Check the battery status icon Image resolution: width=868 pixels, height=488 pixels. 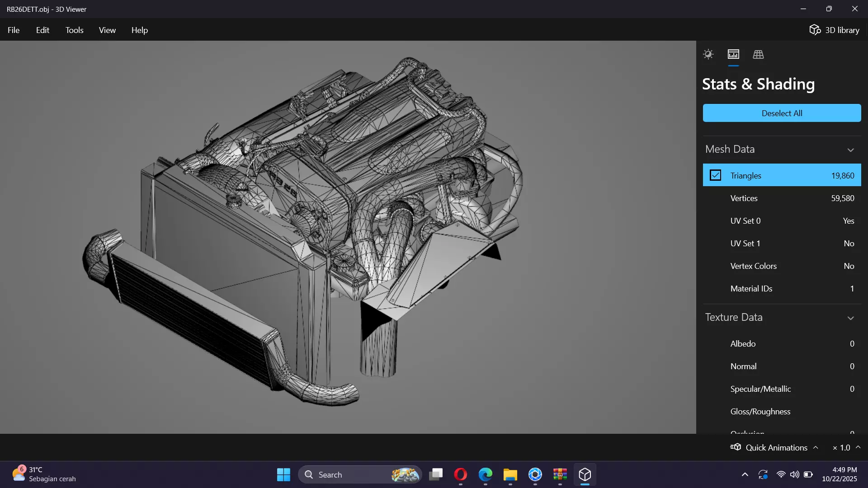tap(808, 474)
